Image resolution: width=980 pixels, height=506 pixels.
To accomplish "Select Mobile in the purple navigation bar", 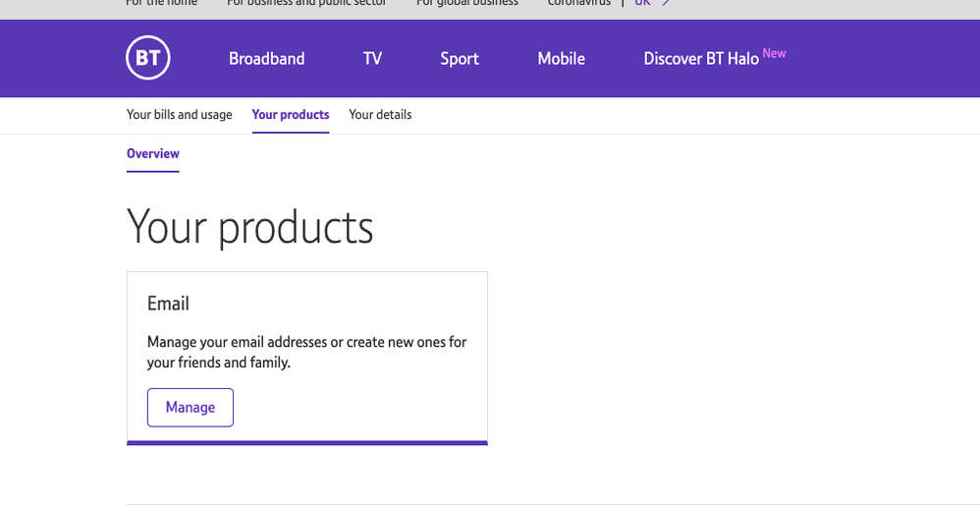I will pyautogui.click(x=561, y=59).
